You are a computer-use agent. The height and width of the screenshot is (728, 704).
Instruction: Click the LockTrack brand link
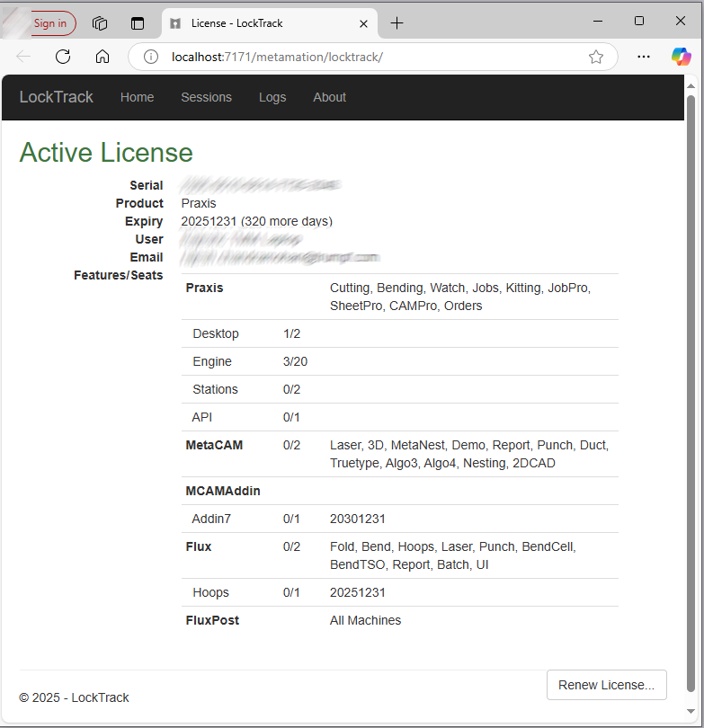56,97
